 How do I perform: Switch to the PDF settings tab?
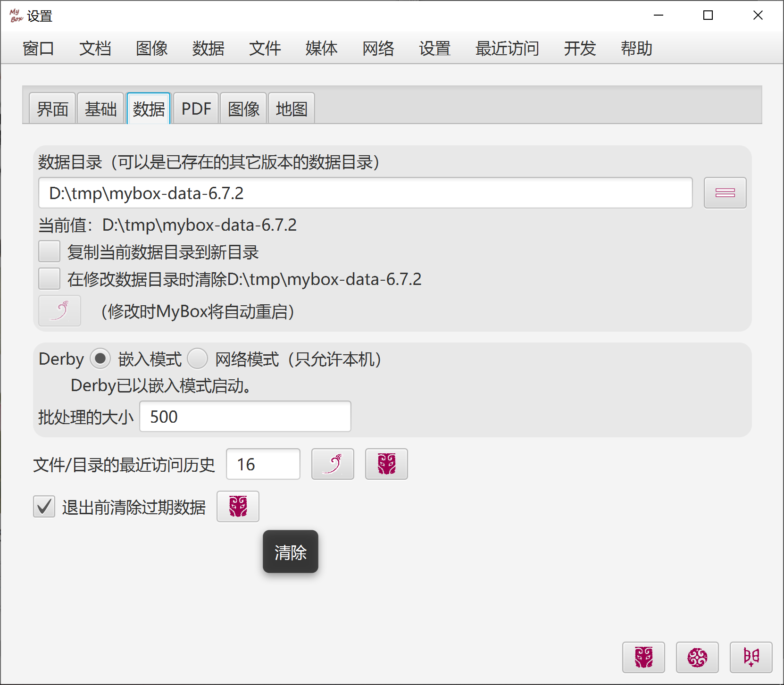(196, 109)
